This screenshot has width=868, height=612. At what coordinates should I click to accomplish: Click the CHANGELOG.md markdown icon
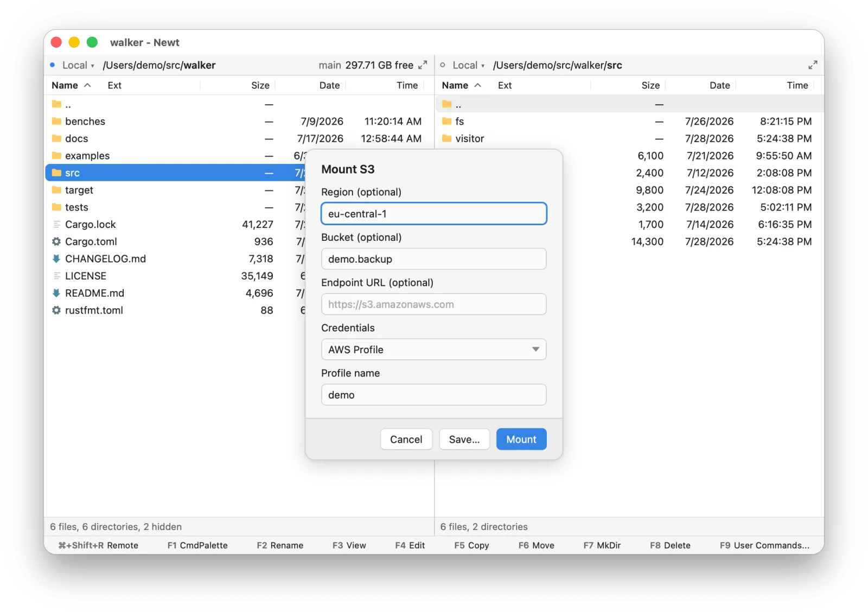56,259
